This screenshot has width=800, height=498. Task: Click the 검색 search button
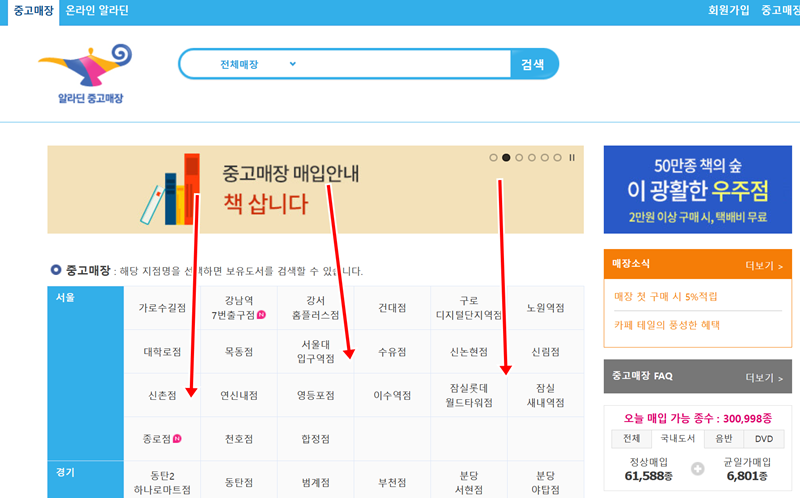click(x=533, y=64)
